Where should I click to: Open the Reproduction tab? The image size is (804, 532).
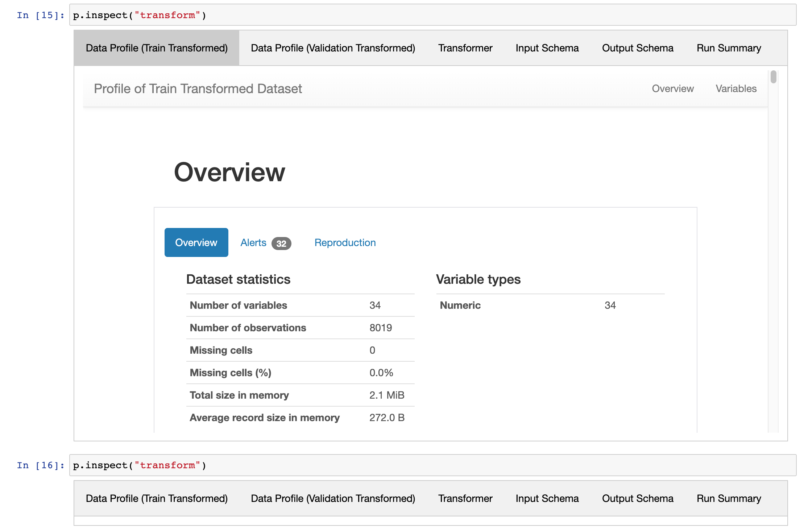pos(345,242)
